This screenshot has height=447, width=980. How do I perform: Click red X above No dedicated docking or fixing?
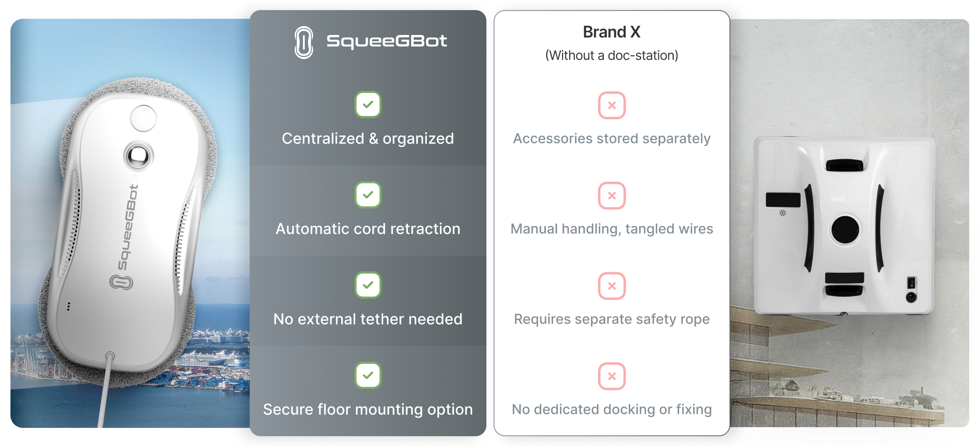tap(612, 376)
